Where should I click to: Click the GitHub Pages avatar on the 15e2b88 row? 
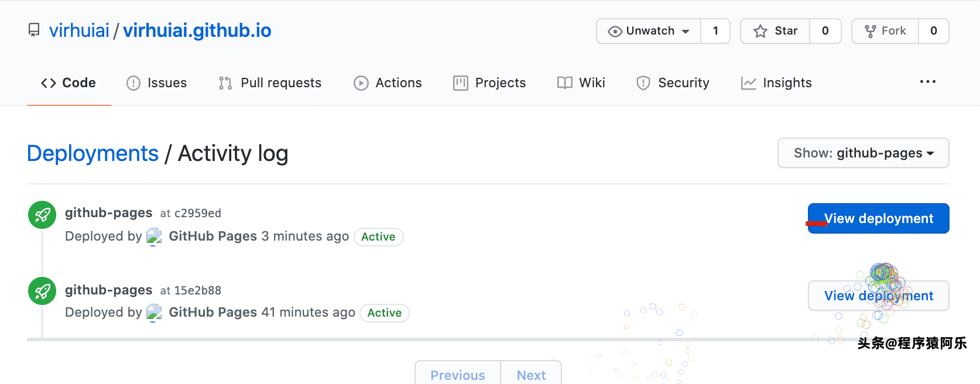coord(154,313)
